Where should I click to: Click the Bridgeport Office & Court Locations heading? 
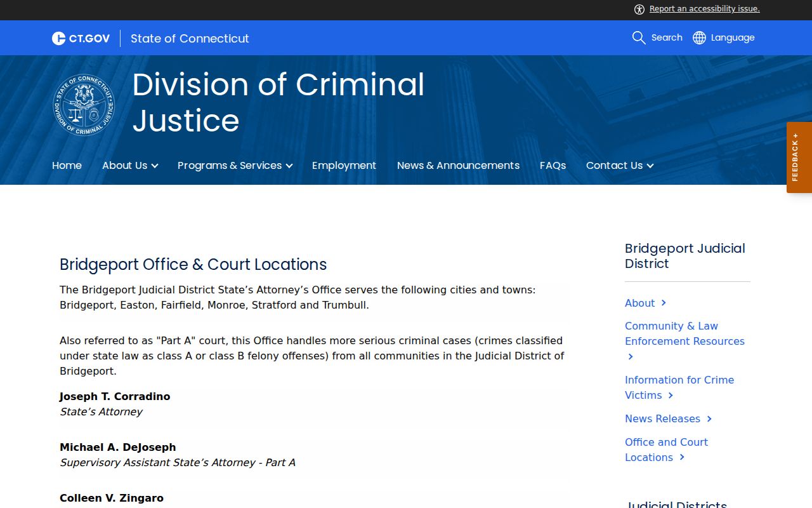tap(193, 264)
